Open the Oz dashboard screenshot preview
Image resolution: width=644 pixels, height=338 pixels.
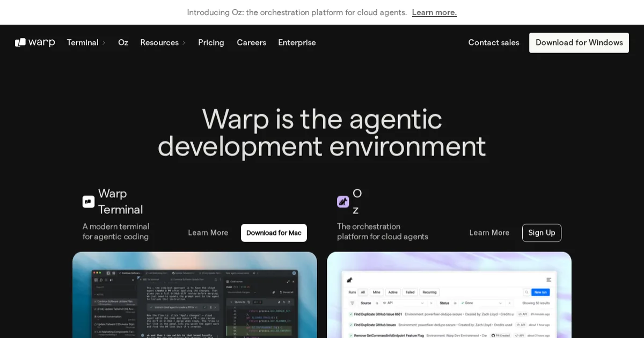point(449,295)
